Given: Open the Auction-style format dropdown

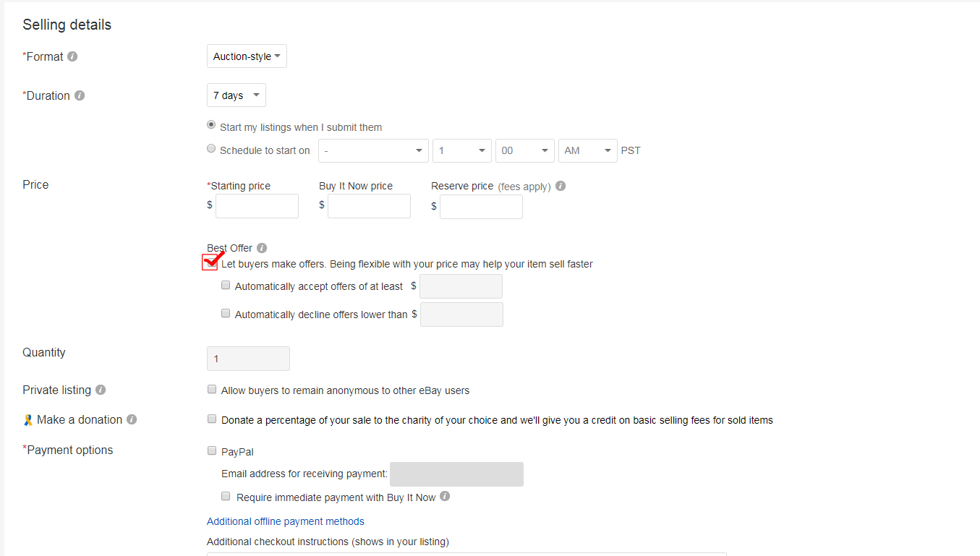Looking at the screenshot, I should (x=247, y=56).
